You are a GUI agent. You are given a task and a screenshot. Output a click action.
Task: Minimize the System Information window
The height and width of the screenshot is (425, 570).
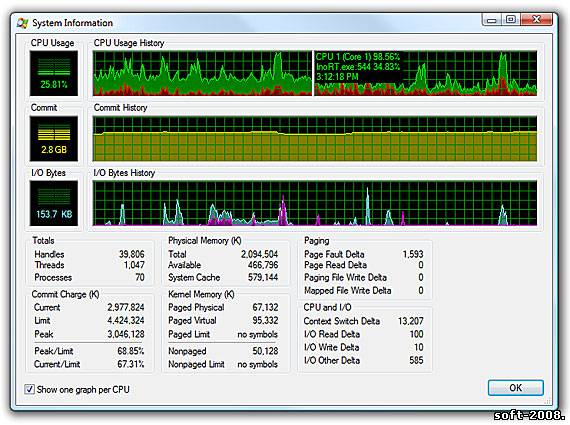pyautogui.click(x=492, y=20)
